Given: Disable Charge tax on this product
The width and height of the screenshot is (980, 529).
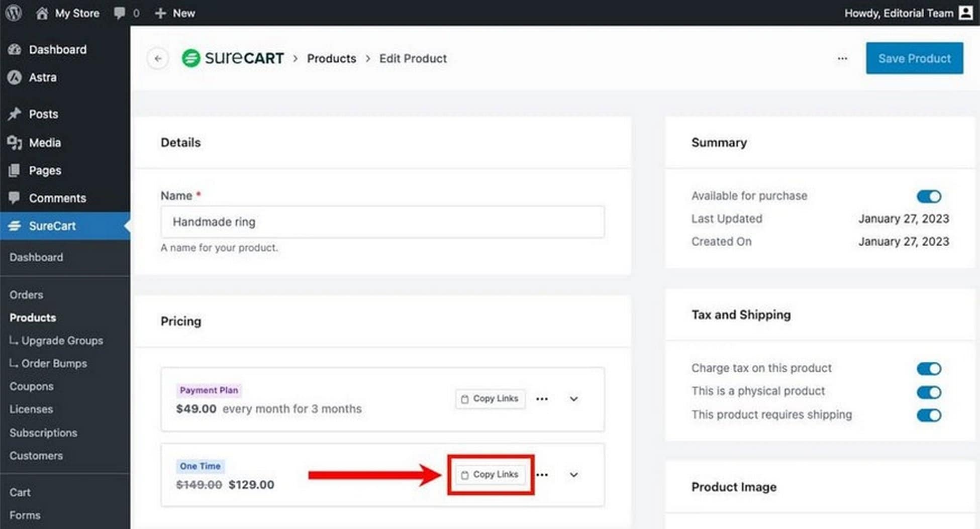Looking at the screenshot, I should coord(928,368).
